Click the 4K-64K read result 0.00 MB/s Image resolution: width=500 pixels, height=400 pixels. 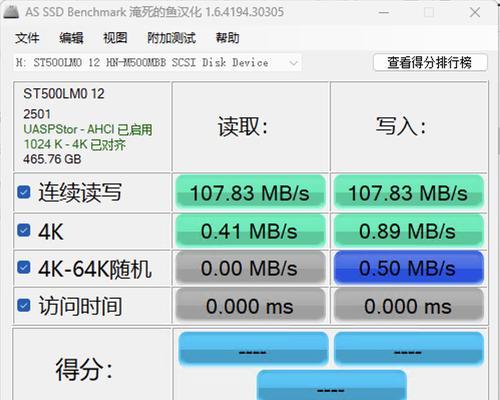coord(250,268)
